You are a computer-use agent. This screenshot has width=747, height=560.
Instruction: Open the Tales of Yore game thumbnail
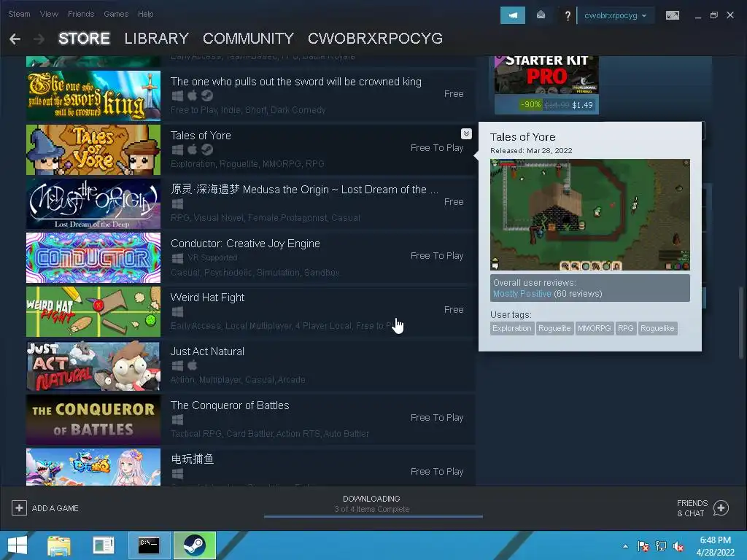pos(93,150)
